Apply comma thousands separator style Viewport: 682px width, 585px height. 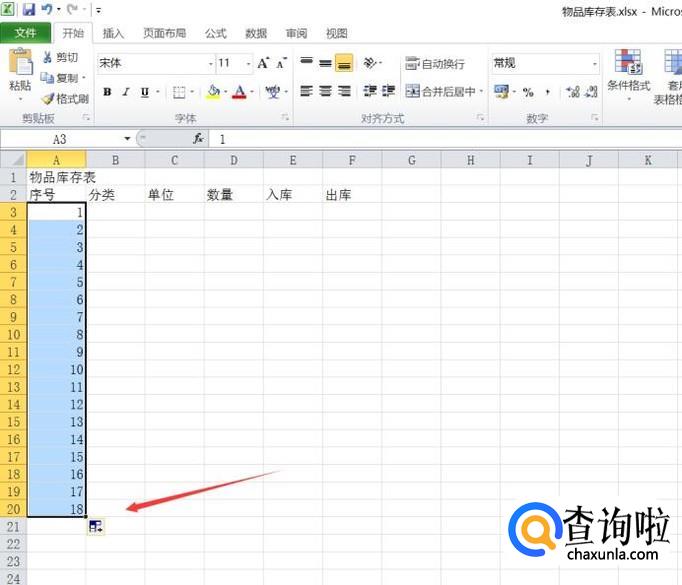(547, 92)
